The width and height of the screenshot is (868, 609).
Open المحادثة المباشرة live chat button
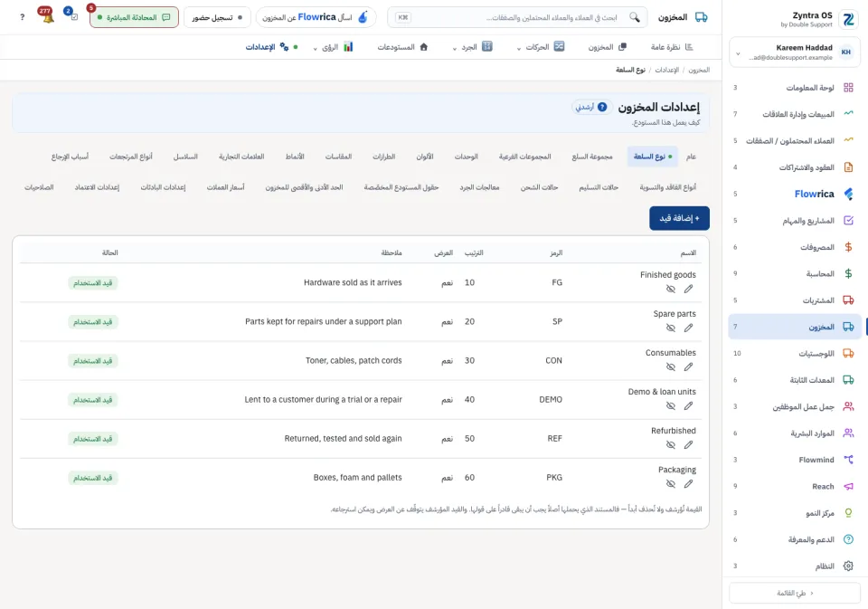pos(134,17)
